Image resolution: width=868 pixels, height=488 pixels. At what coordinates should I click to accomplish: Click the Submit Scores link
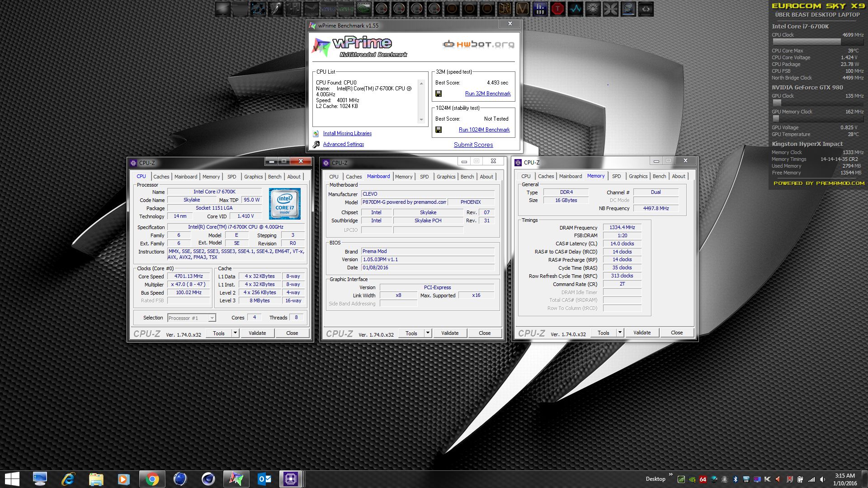point(473,145)
